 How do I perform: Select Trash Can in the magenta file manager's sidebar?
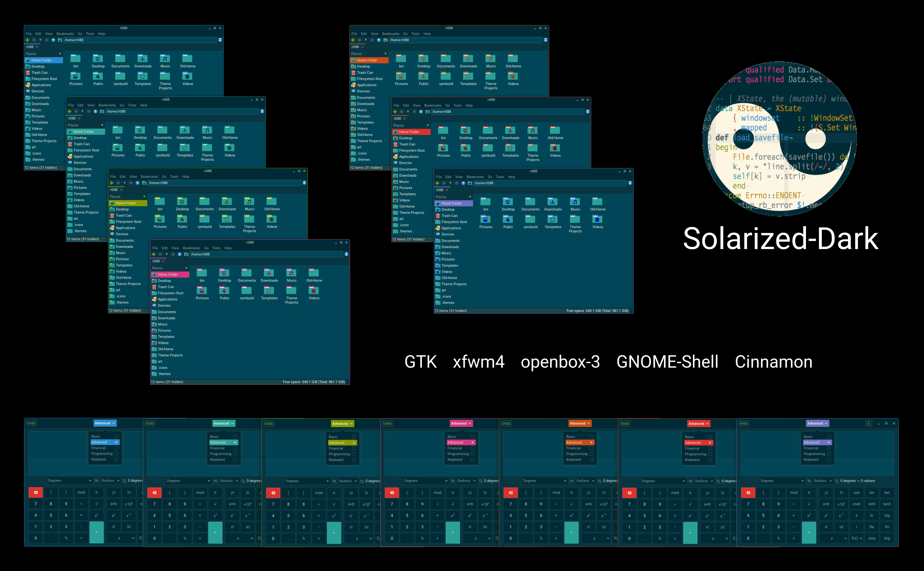170,287
